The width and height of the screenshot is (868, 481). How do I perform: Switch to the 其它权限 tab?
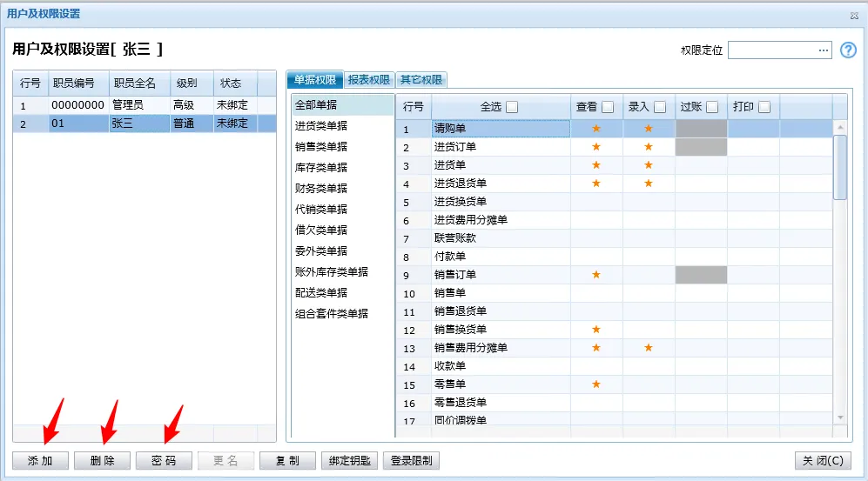pyautogui.click(x=421, y=80)
